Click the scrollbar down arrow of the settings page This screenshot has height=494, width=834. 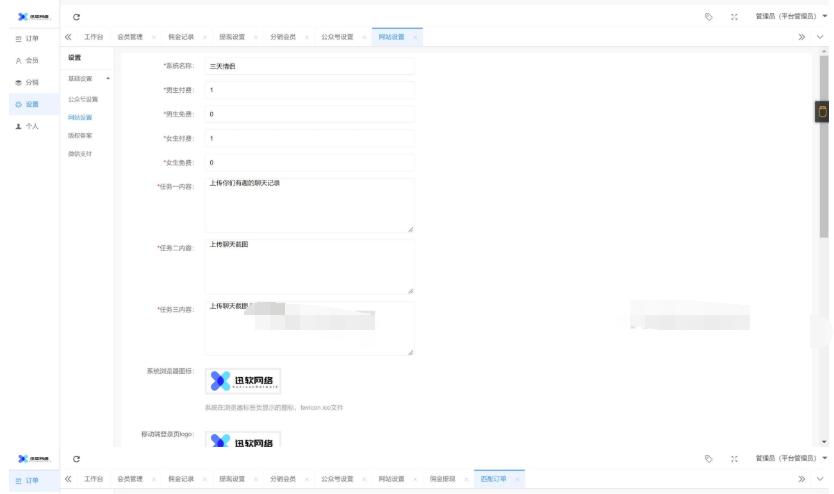click(824, 442)
